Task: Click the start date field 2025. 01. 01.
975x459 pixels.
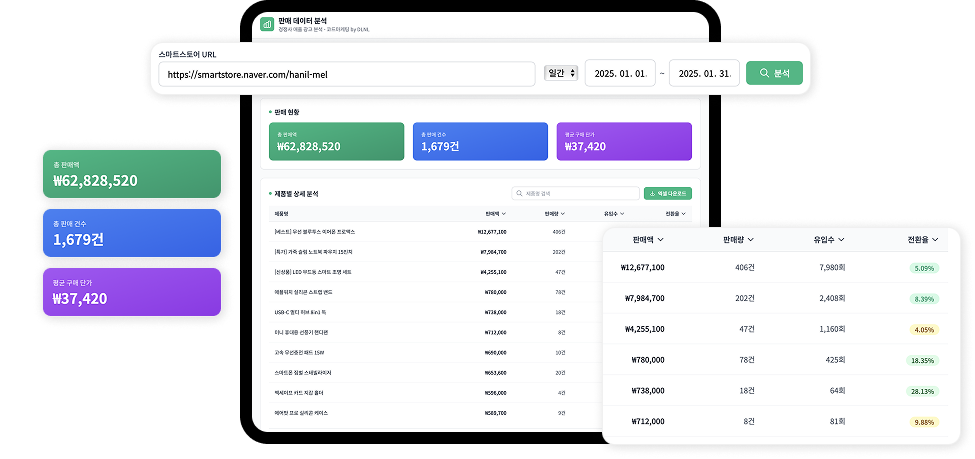Action: [620, 74]
